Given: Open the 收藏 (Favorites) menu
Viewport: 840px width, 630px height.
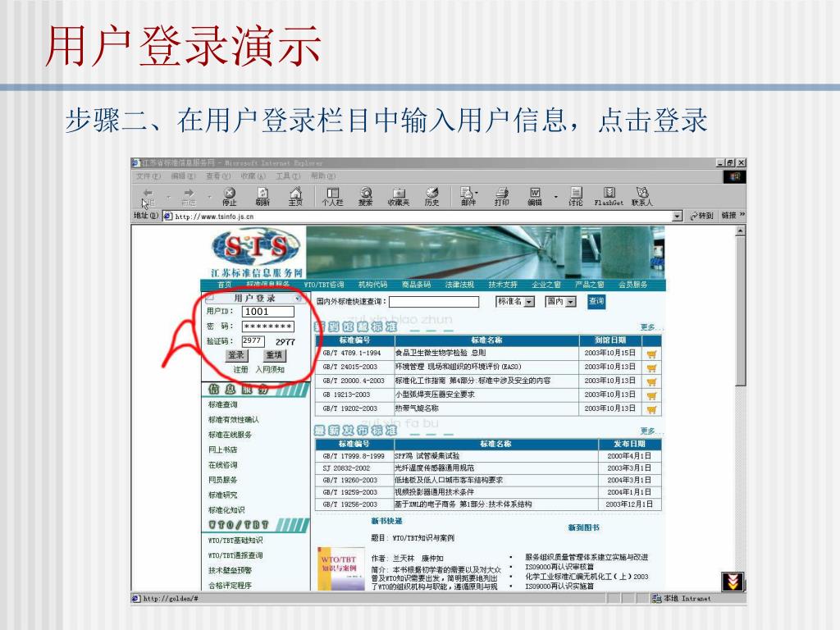Looking at the screenshot, I should [x=253, y=176].
